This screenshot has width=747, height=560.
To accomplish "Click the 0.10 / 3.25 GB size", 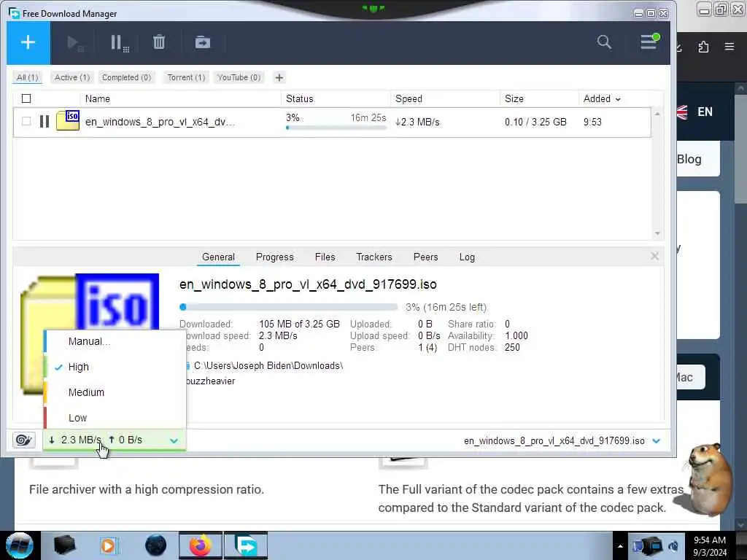I will [535, 122].
